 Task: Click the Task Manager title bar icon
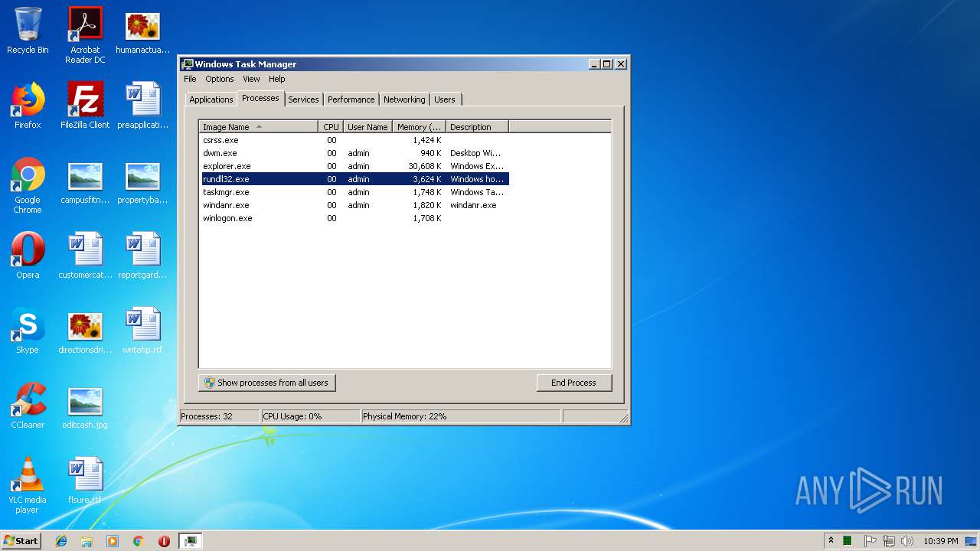click(188, 64)
